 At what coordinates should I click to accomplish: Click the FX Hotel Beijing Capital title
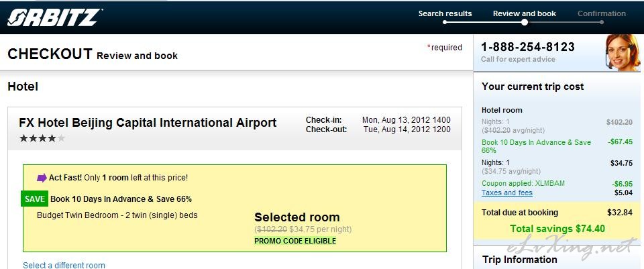(148, 123)
